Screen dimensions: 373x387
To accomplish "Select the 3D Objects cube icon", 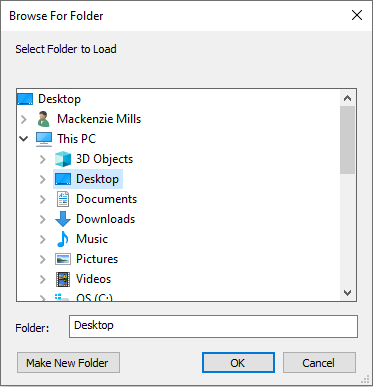I will [x=63, y=159].
